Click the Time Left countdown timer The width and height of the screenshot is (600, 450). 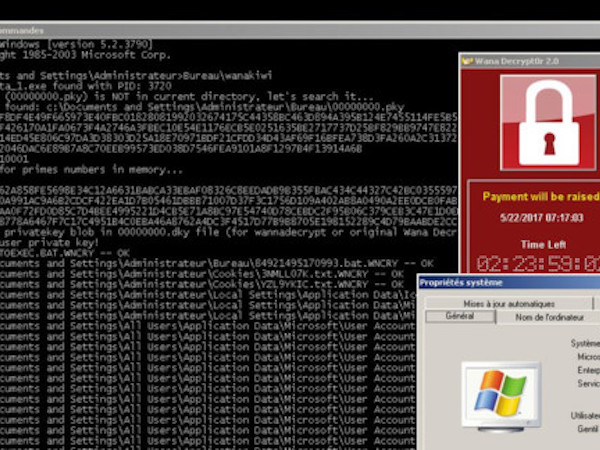[538, 264]
